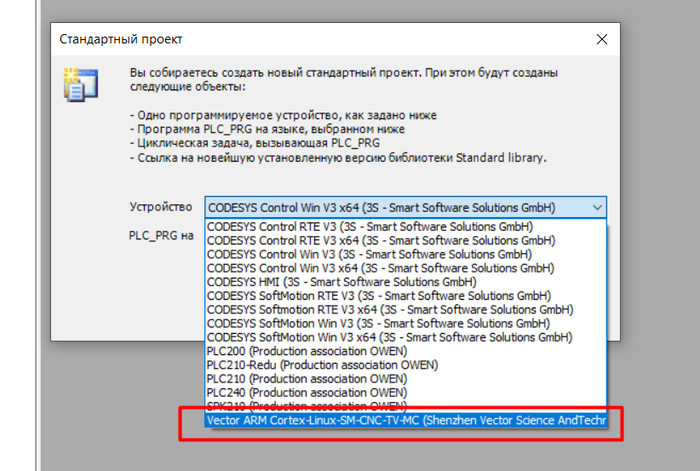Open the Устройство device dropdown arrow
The height and width of the screenshot is (471, 700).
[597, 208]
